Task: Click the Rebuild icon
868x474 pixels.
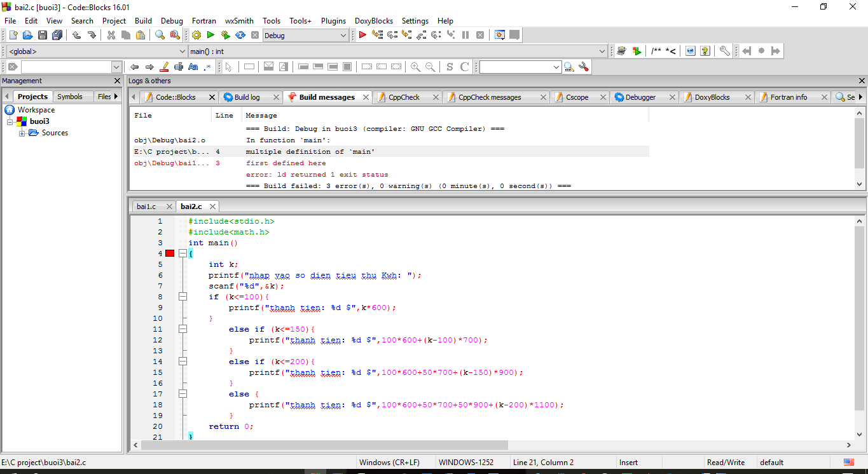Action: [240, 36]
